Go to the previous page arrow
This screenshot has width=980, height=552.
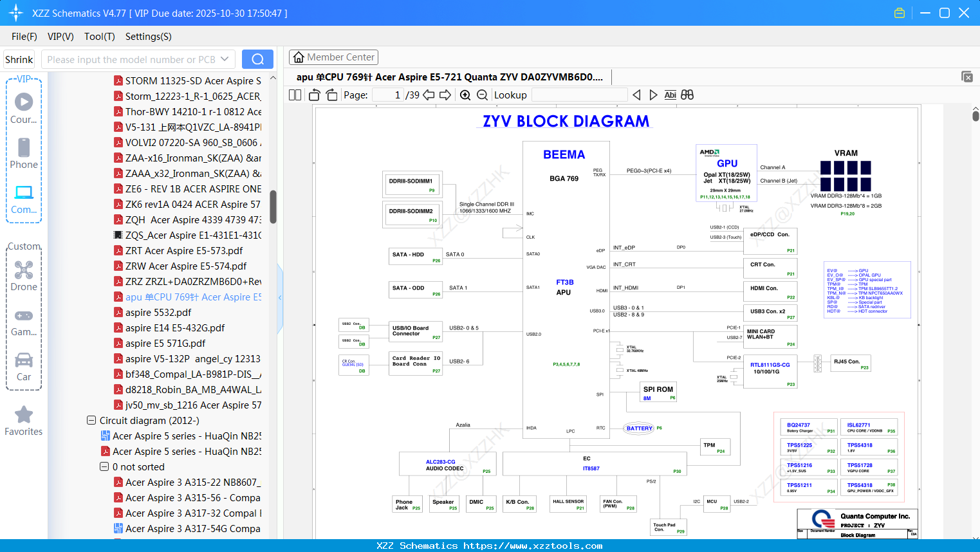tap(429, 95)
